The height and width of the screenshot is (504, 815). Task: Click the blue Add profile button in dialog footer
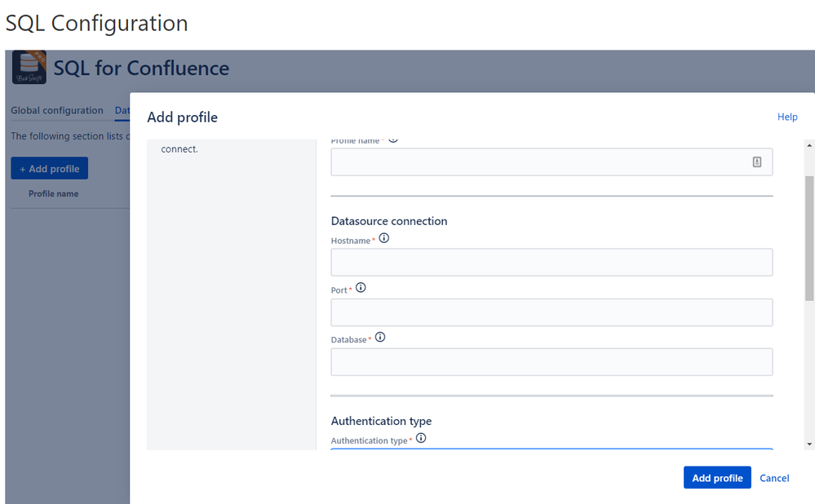point(717,478)
